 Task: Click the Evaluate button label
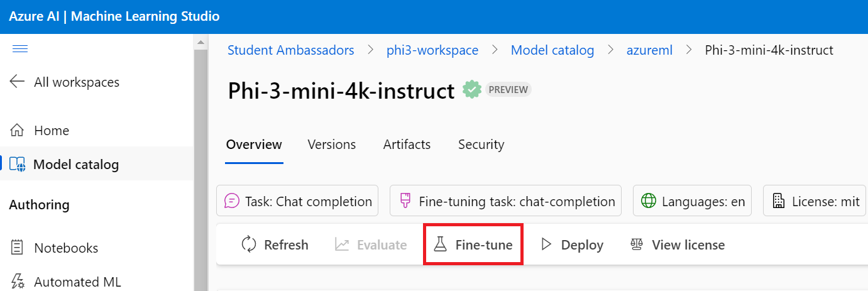coord(382,244)
